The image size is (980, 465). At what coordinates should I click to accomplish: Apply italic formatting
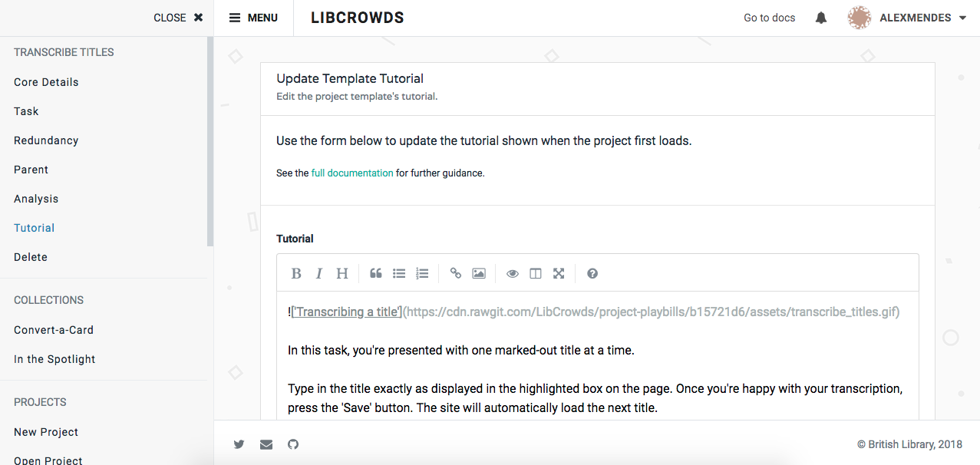point(318,273)
